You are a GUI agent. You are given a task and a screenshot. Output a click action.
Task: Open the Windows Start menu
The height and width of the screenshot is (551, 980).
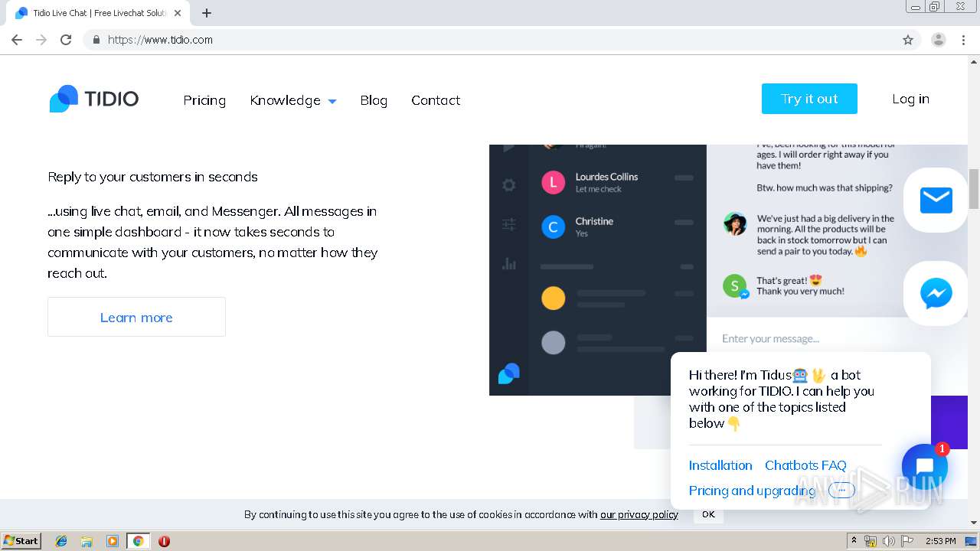coord(21,541)
